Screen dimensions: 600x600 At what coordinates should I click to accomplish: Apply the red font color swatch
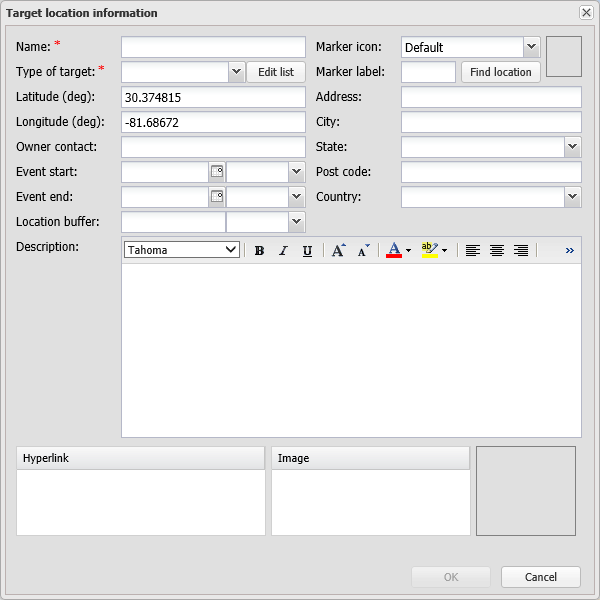394,250
